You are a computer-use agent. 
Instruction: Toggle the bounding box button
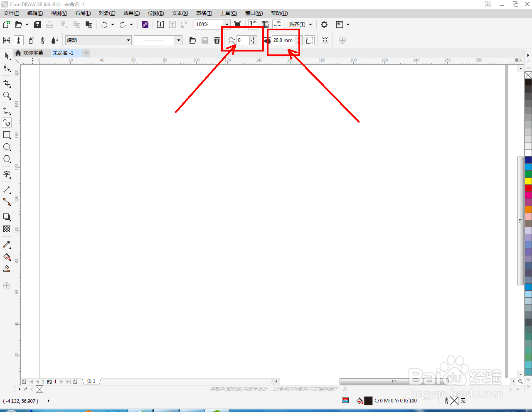310,40
